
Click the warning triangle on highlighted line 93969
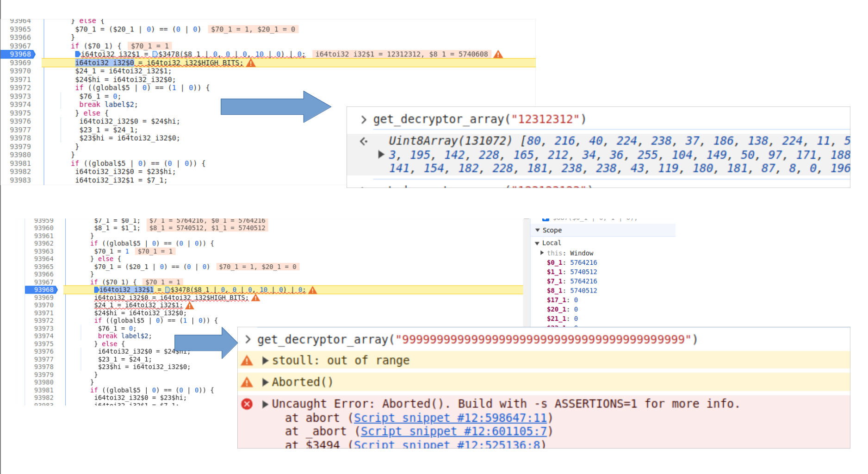(251, 63)
